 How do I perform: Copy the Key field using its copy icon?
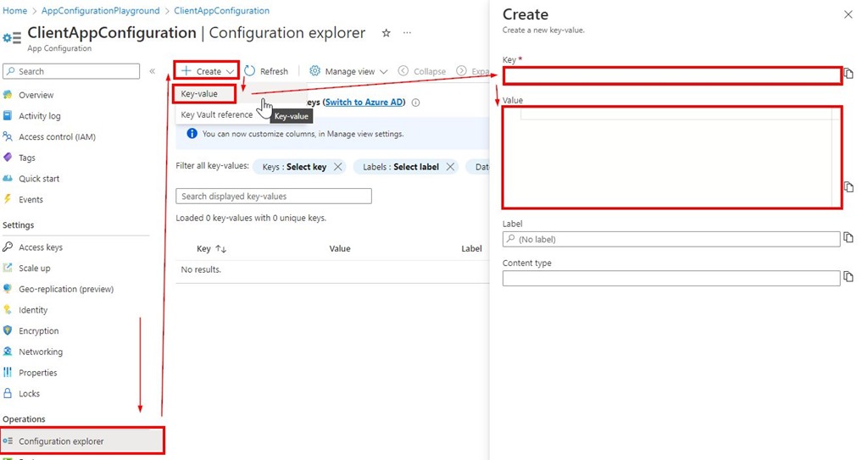[849, 75]
